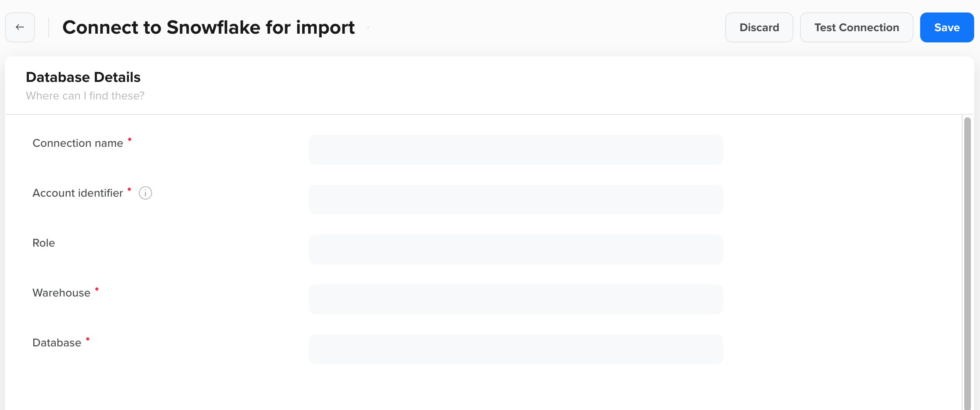Click the Account identifier field label

78,193
